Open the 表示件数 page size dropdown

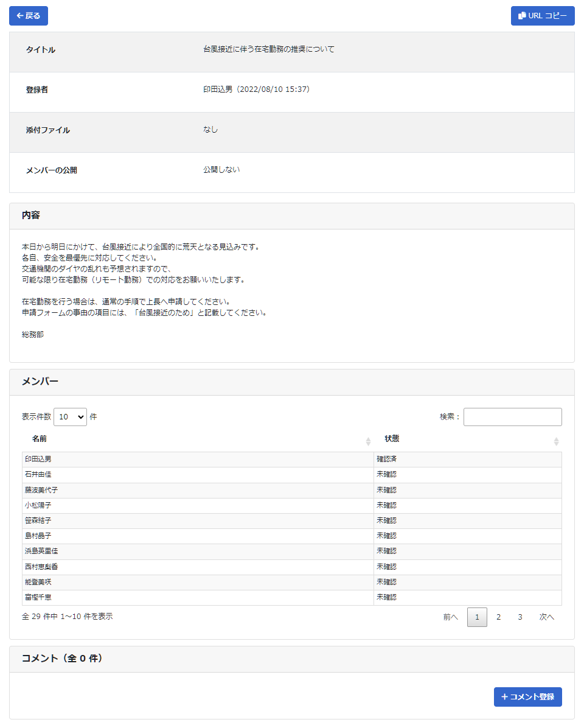70,417
